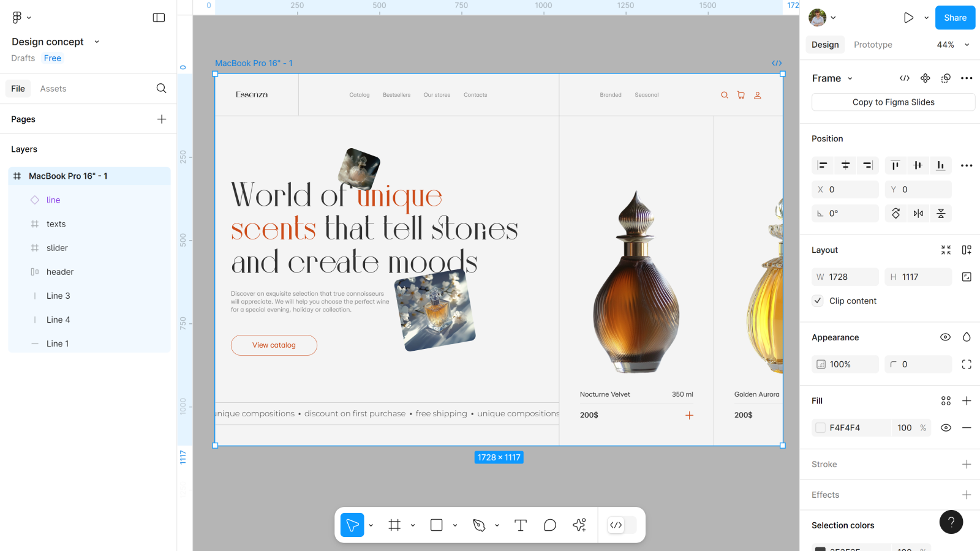The width and height of the screenshot is (980, 551).
Task: Click the Share button
Action: coord(955,18)
